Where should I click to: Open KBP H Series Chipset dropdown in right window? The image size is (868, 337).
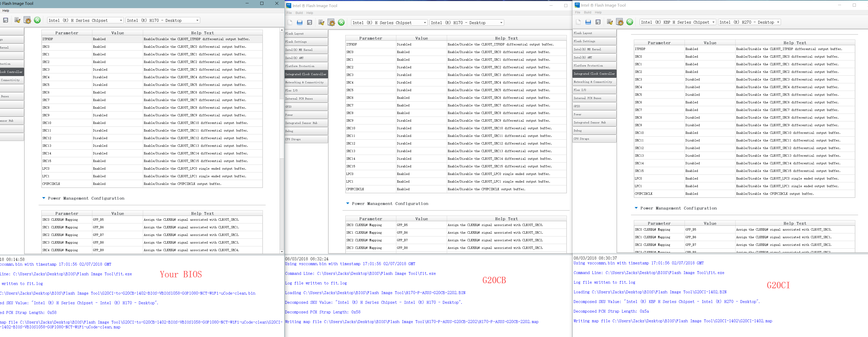tap(678, 22)
